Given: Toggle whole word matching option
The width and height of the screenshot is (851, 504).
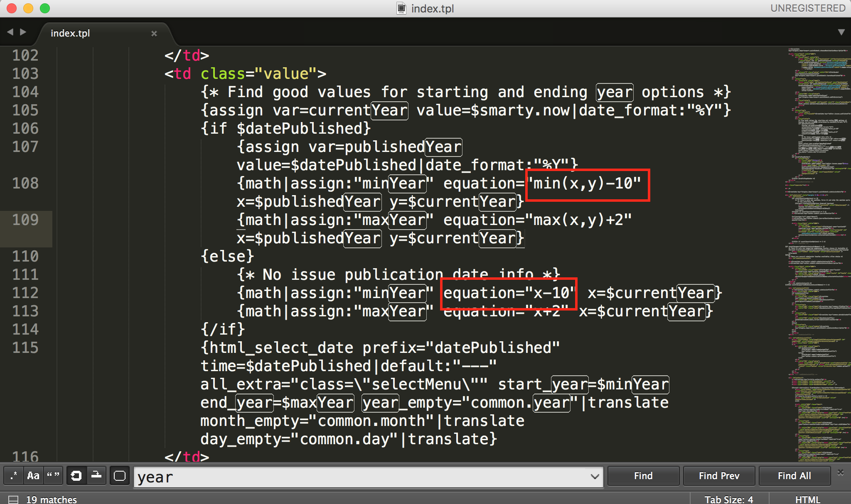Looking at the screenshot, I should tap(53, 475).
